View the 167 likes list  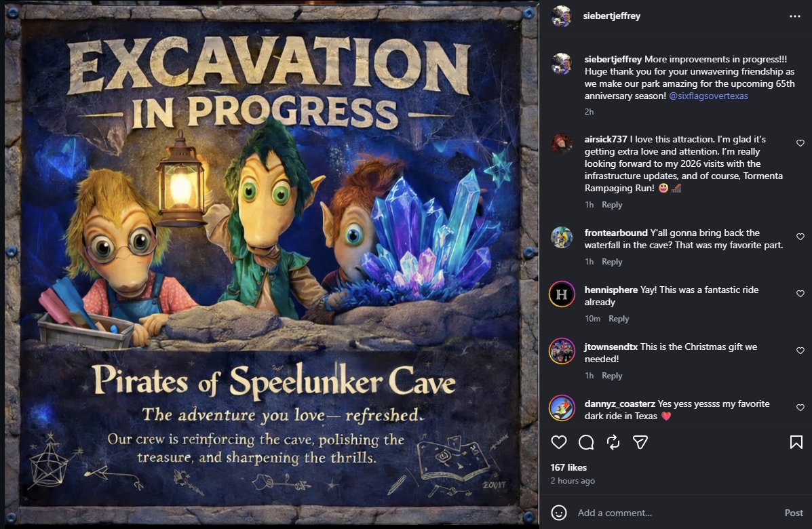pos(568,467)
